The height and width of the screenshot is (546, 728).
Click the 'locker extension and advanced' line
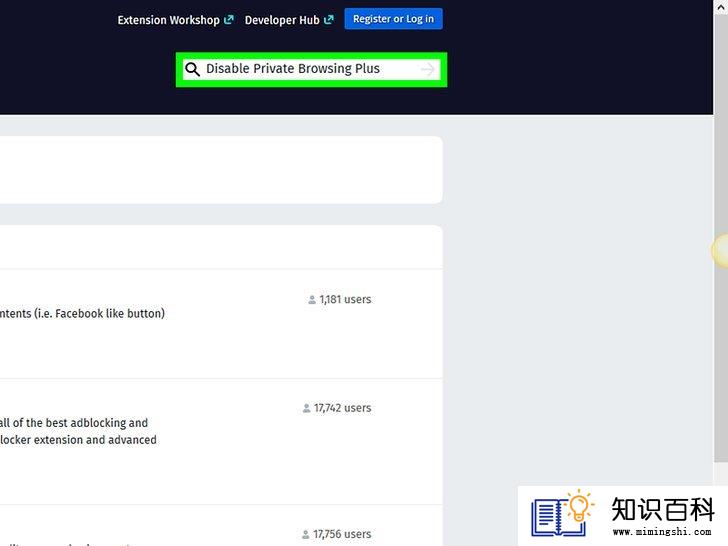tap(78, 440)
